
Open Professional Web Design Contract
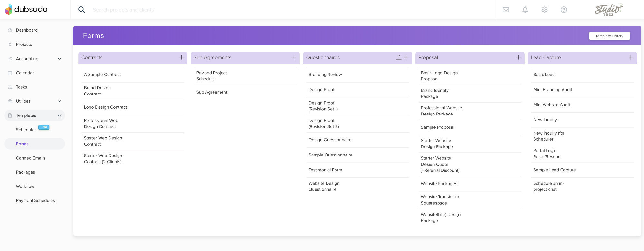coord(101,124)
